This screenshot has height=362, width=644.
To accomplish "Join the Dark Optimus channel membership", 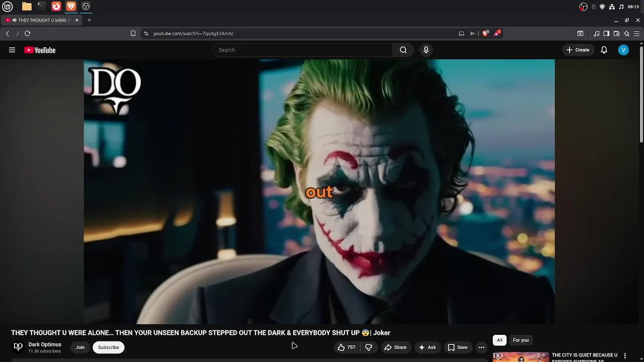I will click(80, 347).
